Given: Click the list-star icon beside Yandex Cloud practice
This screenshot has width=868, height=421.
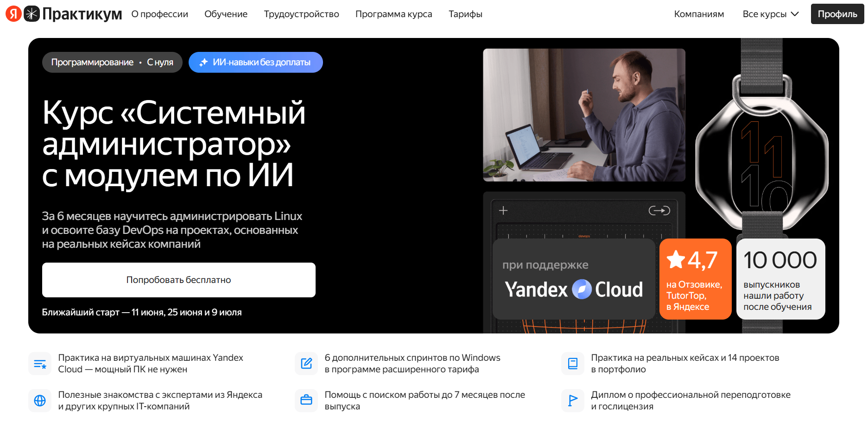Looking at the screenshot, I should pyautogui.click(x=40, y=364).
